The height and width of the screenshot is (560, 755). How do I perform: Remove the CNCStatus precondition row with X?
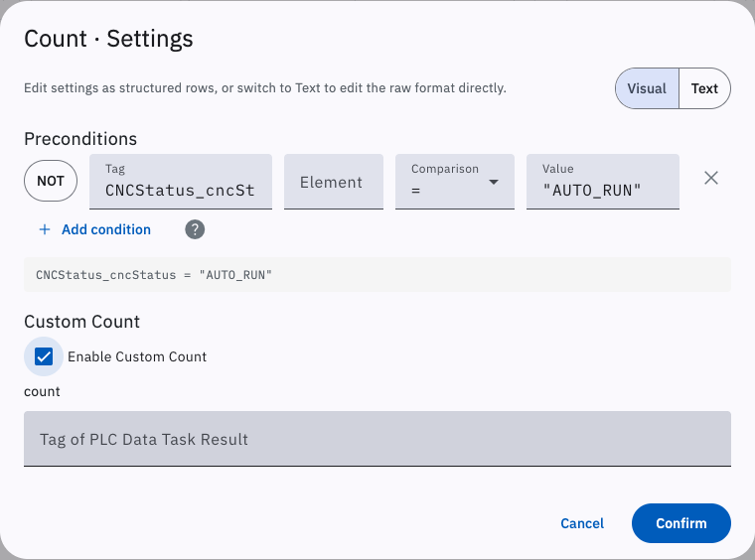click(710, 178)
